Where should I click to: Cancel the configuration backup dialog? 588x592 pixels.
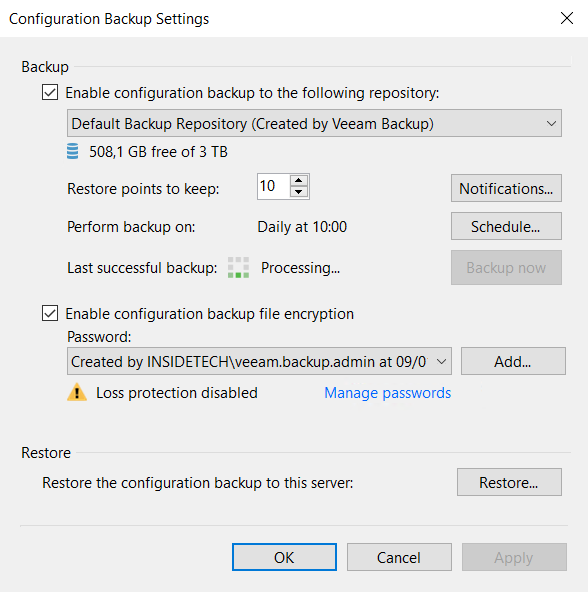tap(399, 557)
